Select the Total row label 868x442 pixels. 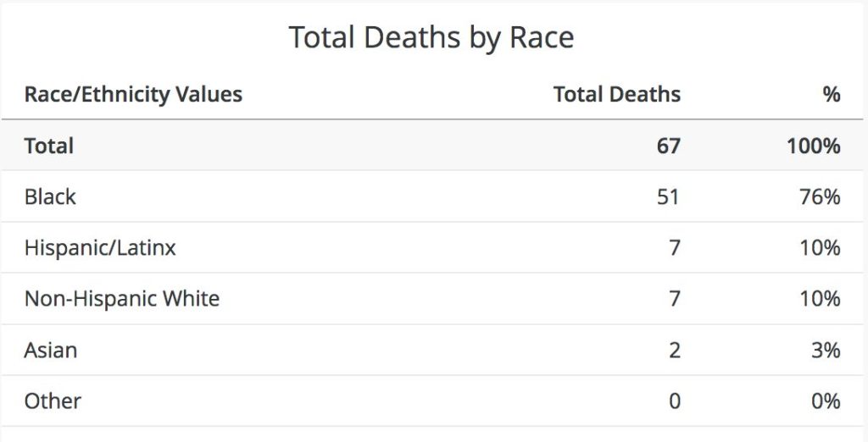coord(49,146)
